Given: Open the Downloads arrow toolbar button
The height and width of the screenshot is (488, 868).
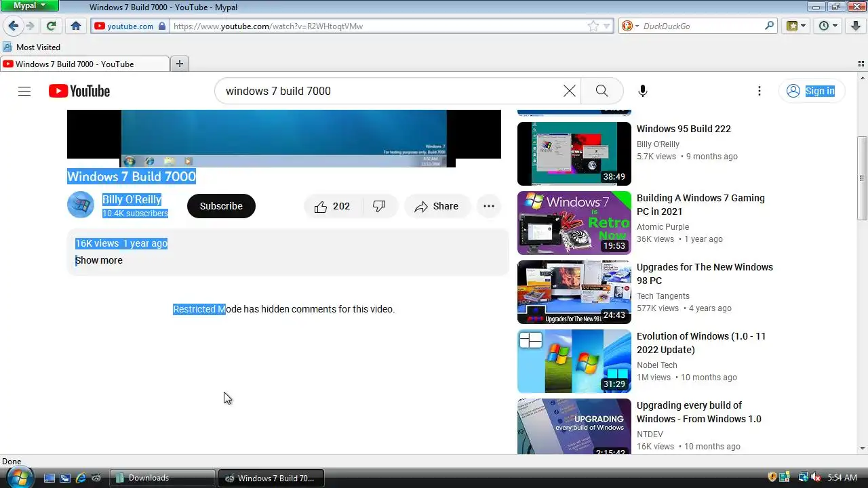Looking at the screenshot, I should 856,26.
